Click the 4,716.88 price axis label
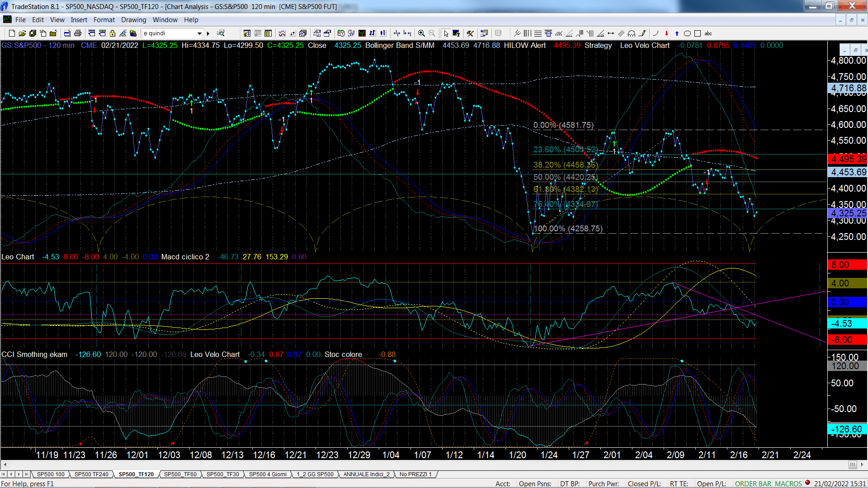The image size is (868, 488). pos(849,88)
